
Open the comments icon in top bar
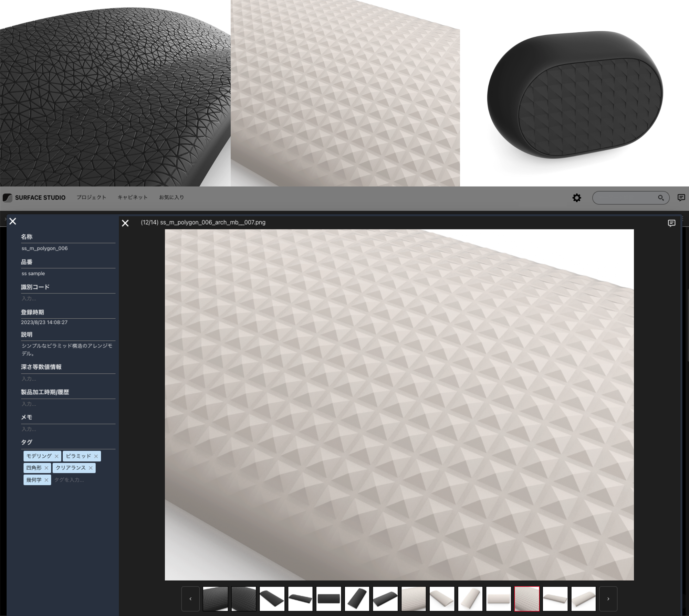[x=681, y=197]
